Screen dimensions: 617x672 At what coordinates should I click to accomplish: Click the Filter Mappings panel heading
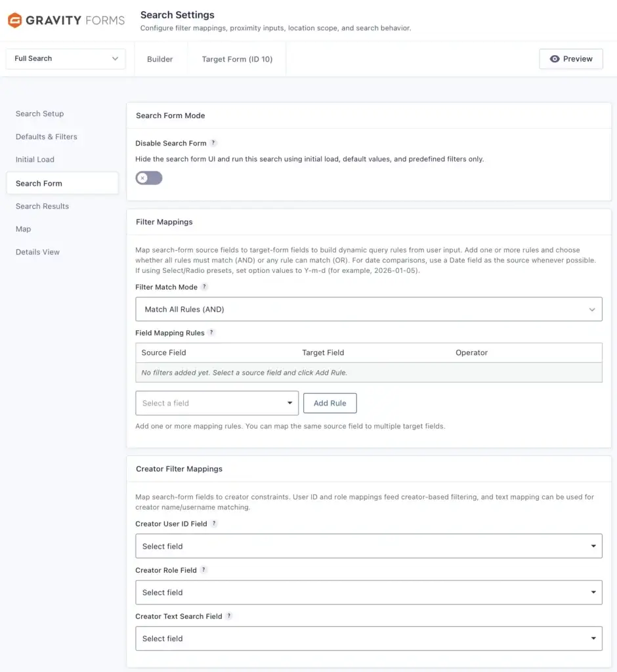pyautogui.click(x=164, y=222)
